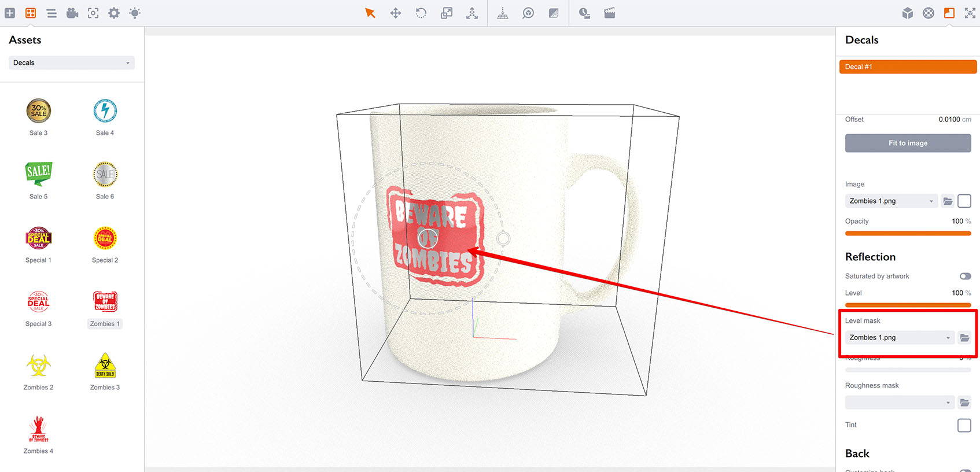Enable the Tint checkbox

964,425
